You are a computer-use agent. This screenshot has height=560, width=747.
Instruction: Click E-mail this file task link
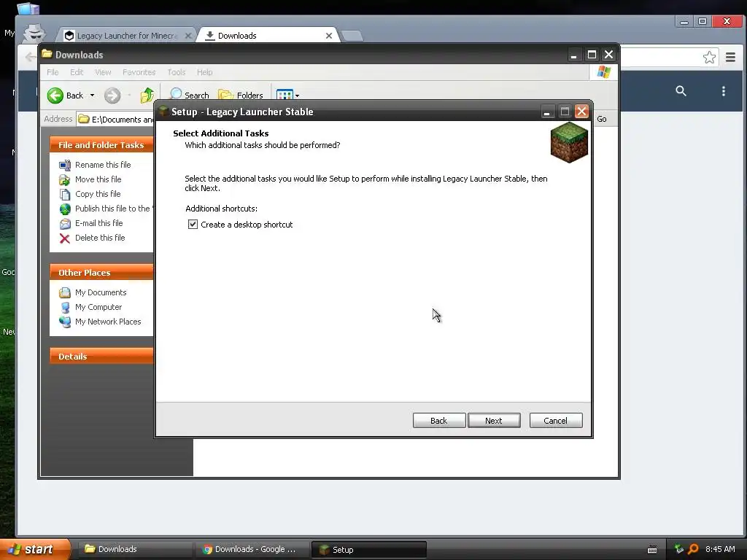click(98, 223)
